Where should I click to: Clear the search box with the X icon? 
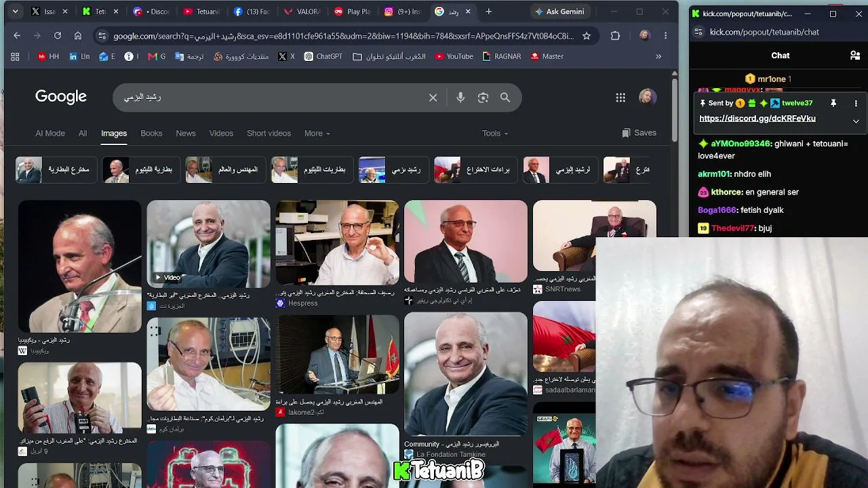pyautogui.click(x=433, y=98)
